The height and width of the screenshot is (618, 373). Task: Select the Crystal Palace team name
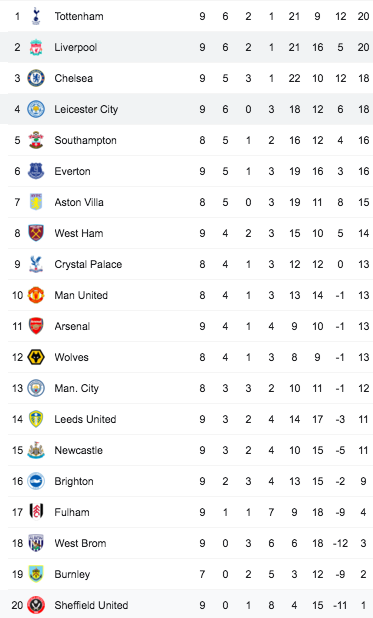88,264
